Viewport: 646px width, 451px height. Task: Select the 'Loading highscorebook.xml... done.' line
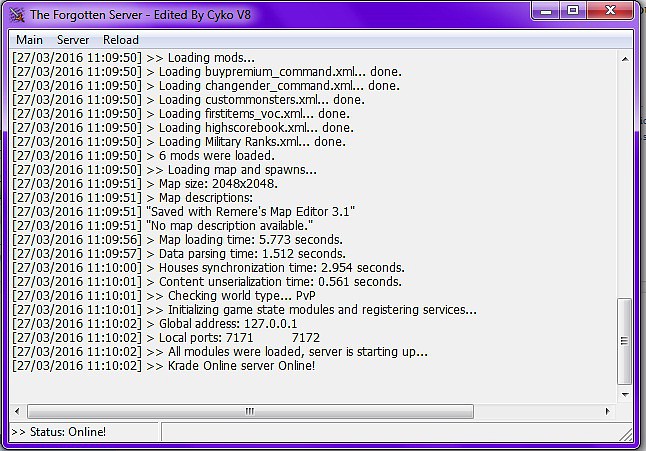click(x=183, y=128)
